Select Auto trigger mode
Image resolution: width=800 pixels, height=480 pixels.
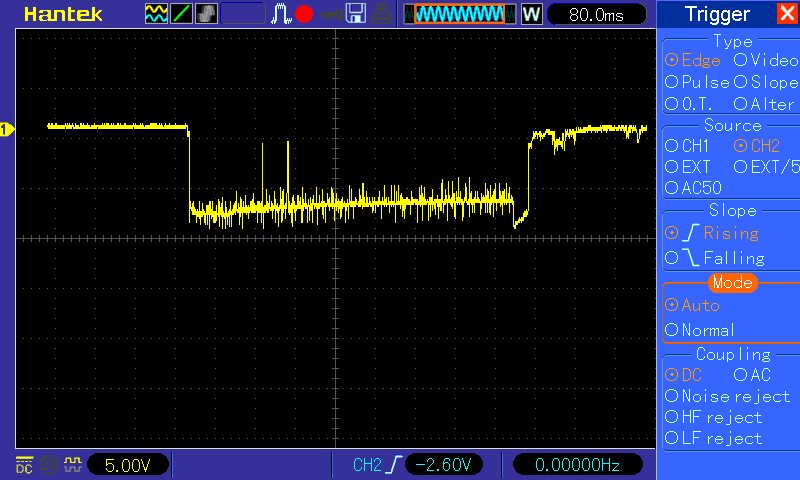[692, 305]
